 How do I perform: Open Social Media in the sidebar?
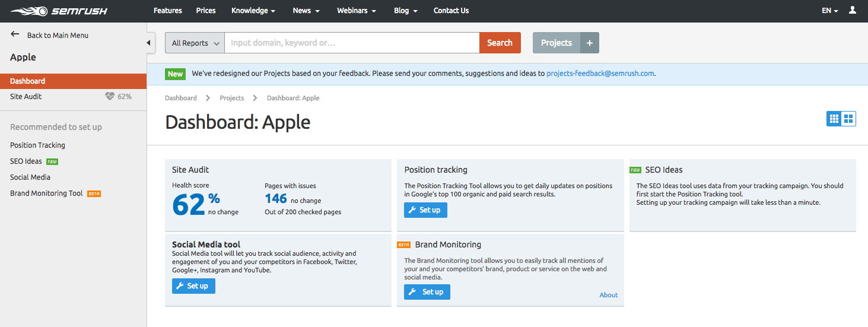point(30,177)
